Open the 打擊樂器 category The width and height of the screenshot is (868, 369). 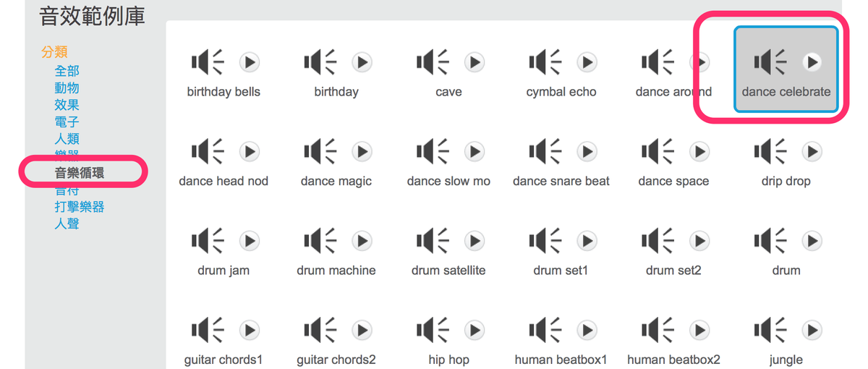[80, 207]
